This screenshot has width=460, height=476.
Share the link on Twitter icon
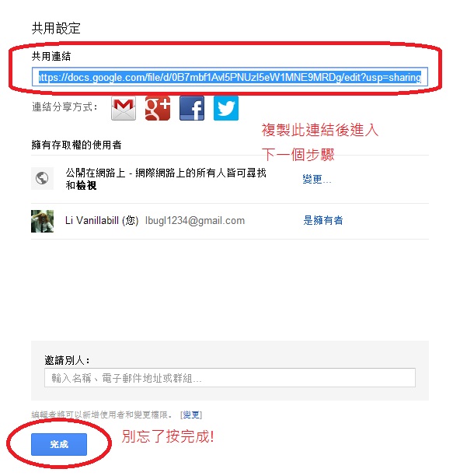(226, 108)
